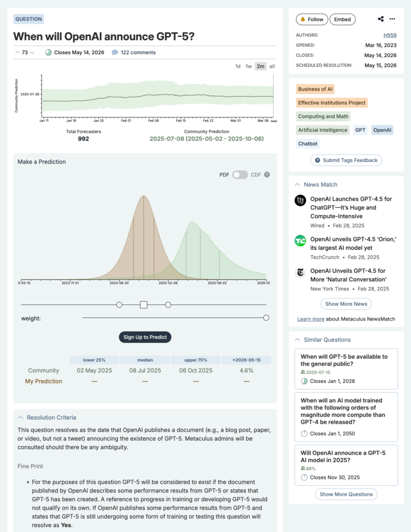Click the CDF help question mark icon
This screenshot has height=532, width=411.
pyautogui.click(x=267, y=175)
